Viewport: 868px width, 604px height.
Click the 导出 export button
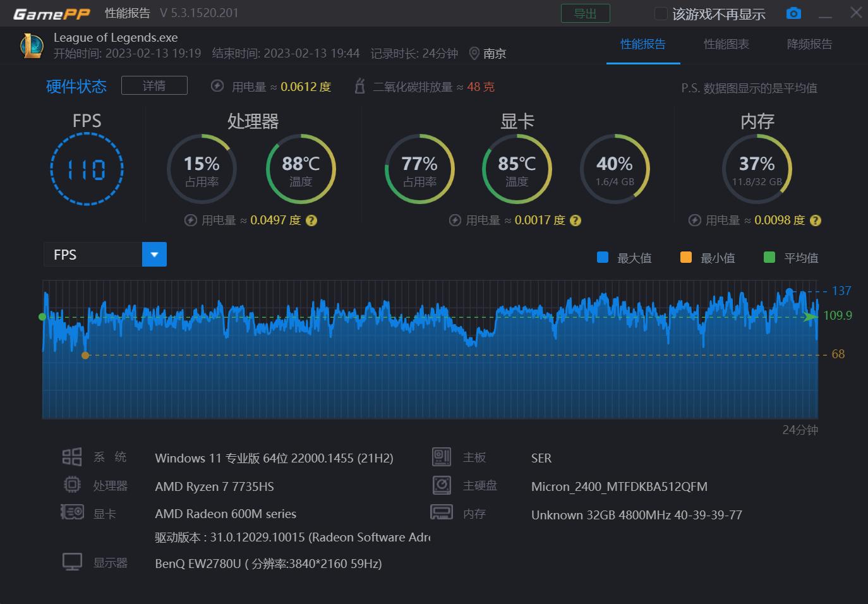[x=585, y=13]
